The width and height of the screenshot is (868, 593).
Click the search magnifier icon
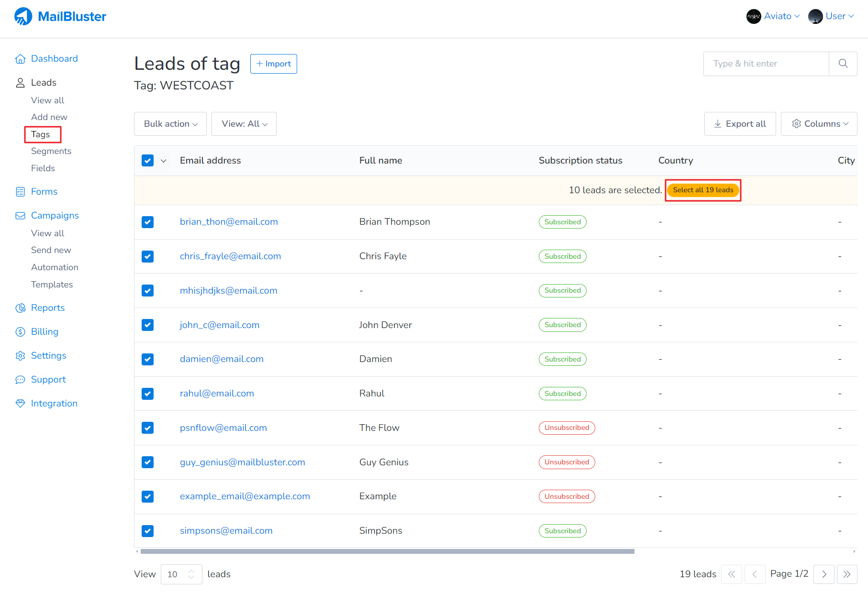click(843, 64)
